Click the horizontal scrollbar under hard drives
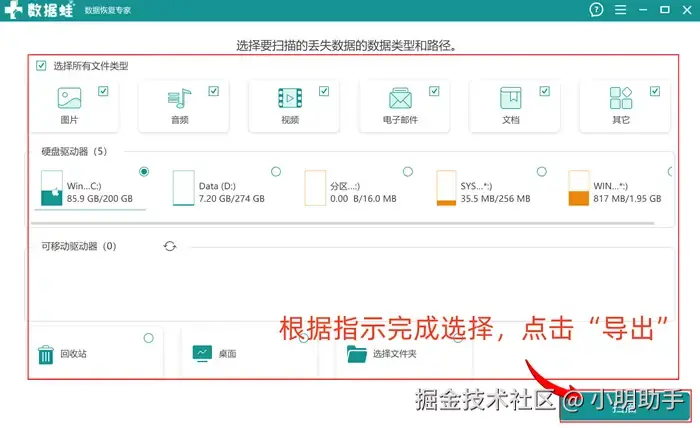This screenshot has width=700, height=428. [x=343, y=223]
